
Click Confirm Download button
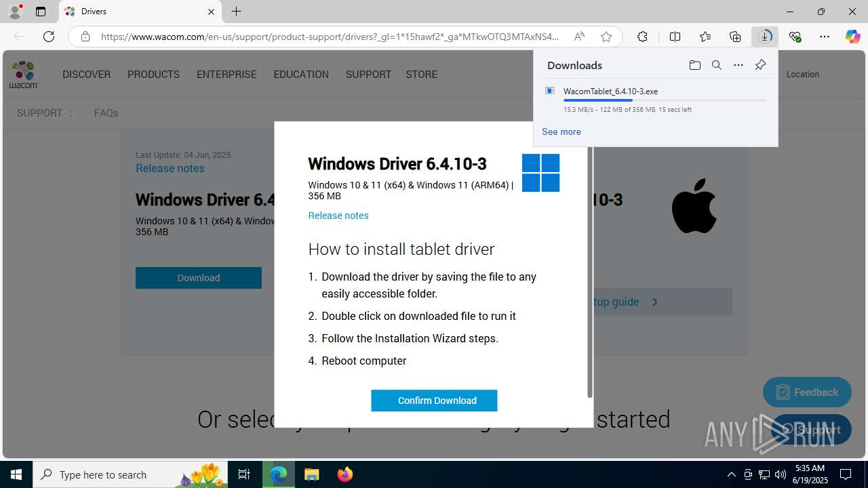tap(434, 401)
